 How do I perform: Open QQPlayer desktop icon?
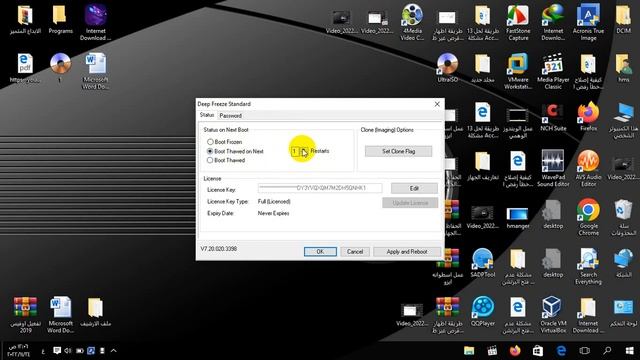pyautogui.click(x=482, y=311)
